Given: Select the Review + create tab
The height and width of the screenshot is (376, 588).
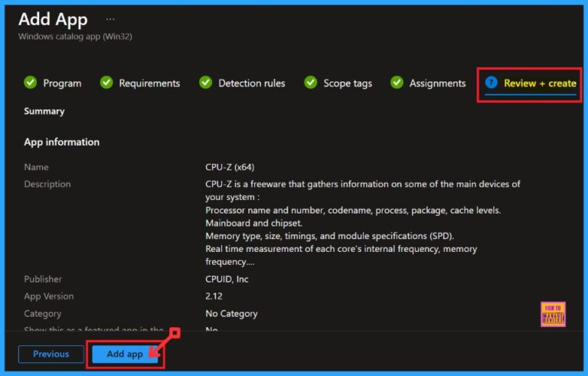Looking at the screenshot, I should point(531,83).
